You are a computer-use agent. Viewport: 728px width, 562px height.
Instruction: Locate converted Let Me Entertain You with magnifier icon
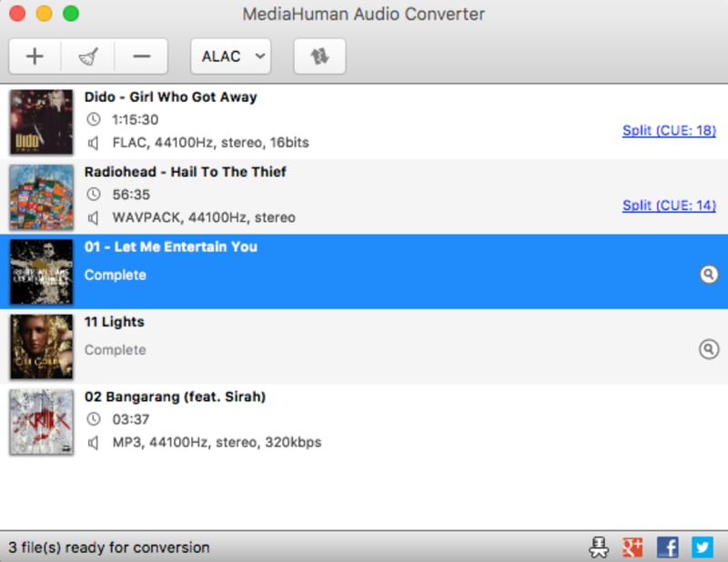(709, 274)
